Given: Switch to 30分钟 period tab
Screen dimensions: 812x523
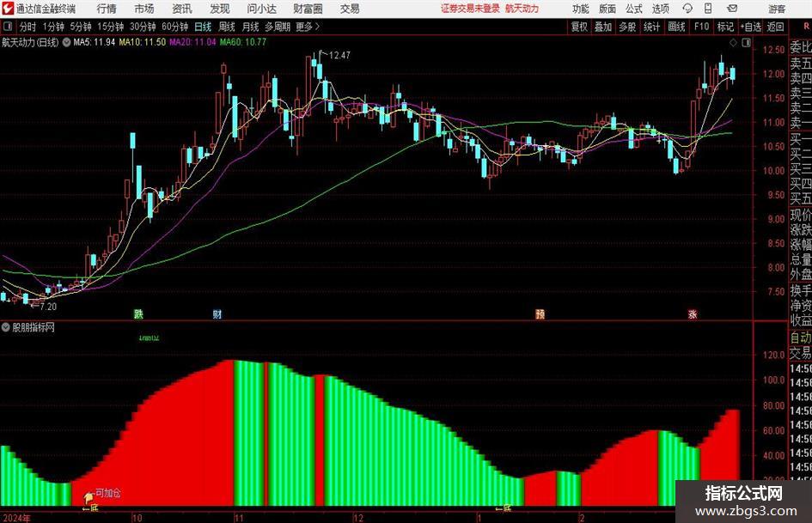Looking at the screenshot, I should pyautogui.click(x=143, y=27).
